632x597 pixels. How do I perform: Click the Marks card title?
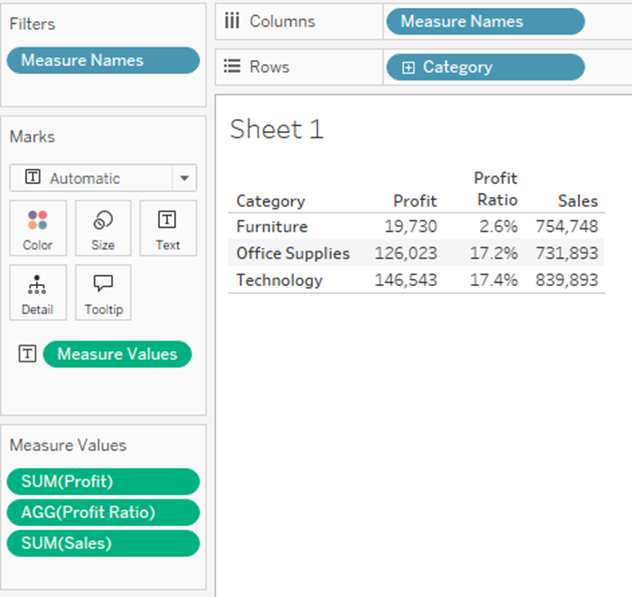pyautogui.click(x=32, y=137)
